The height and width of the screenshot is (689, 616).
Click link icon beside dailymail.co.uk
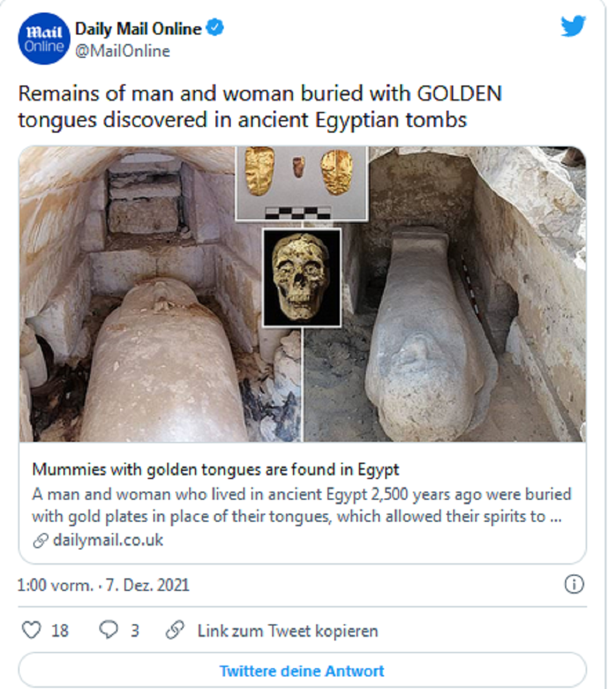point(41,540)
